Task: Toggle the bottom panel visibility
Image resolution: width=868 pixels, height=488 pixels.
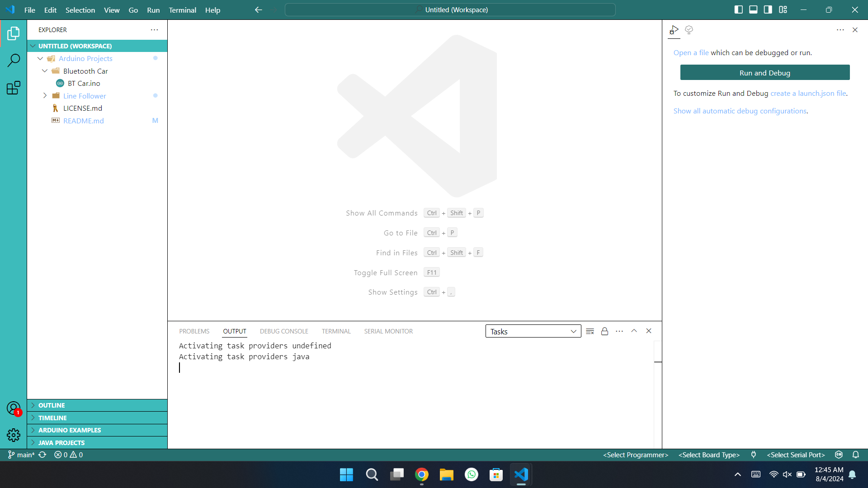Action: 753,9
